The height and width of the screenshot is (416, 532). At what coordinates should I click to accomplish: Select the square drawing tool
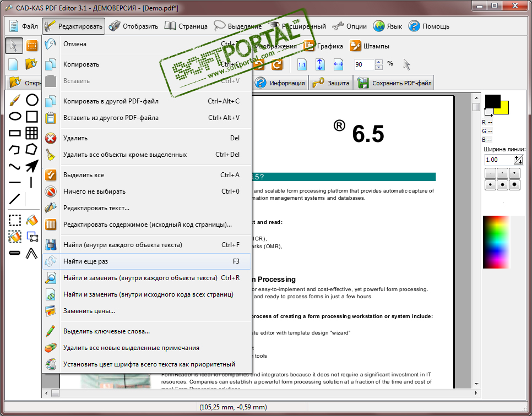[32, 116]
